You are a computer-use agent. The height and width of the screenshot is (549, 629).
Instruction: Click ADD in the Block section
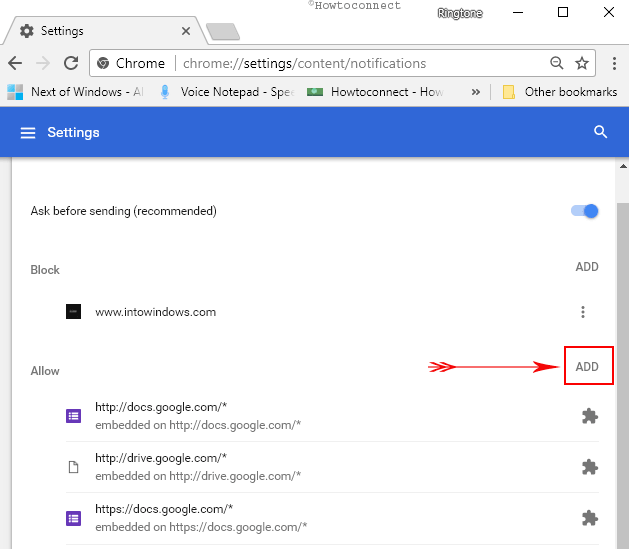point(587,267)
